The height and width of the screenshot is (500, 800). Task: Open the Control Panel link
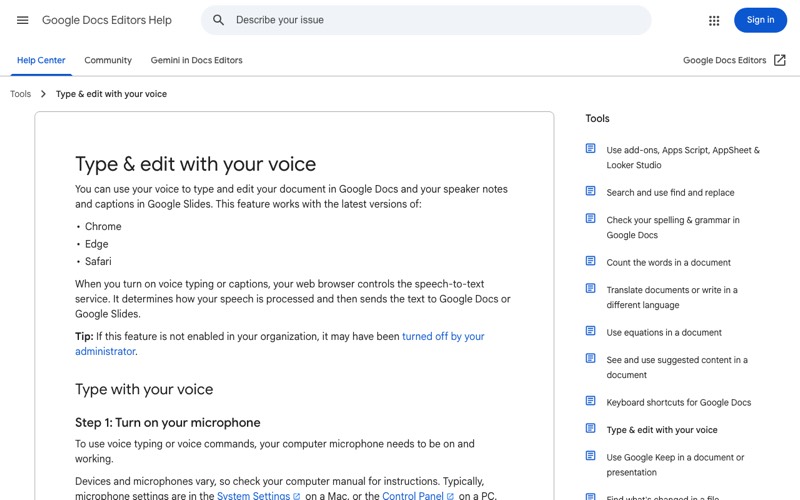[x=413, y=495]
